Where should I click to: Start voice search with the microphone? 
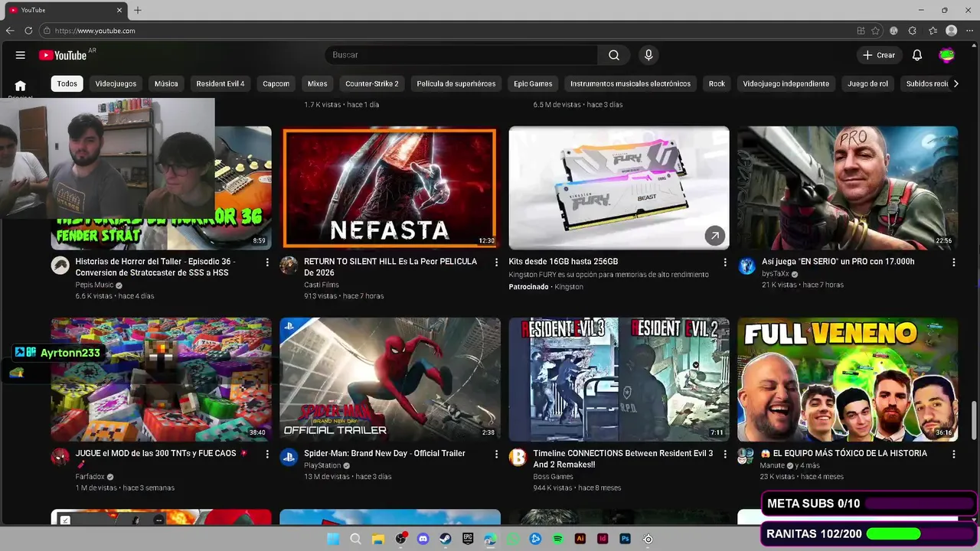coord(648,55)
